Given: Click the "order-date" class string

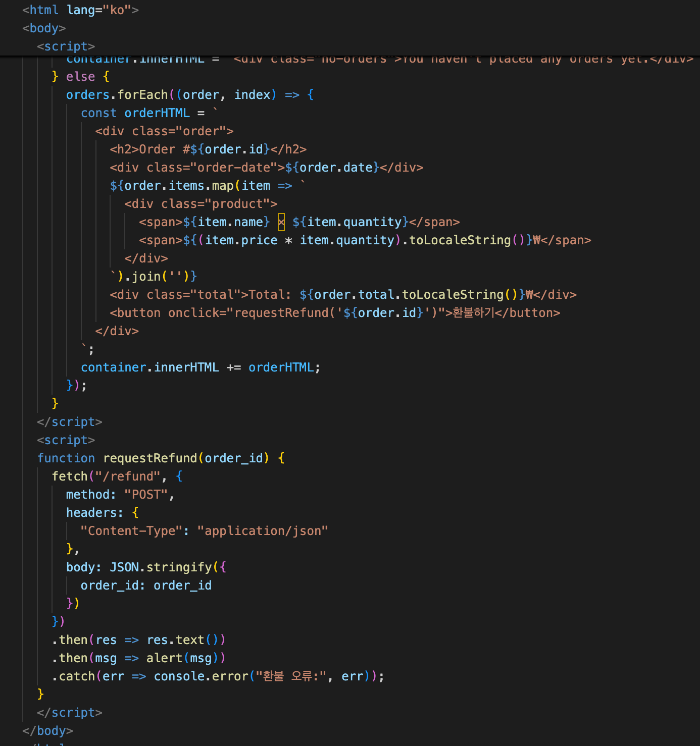Looking at the screenshot, I should (x=233, y=168).
